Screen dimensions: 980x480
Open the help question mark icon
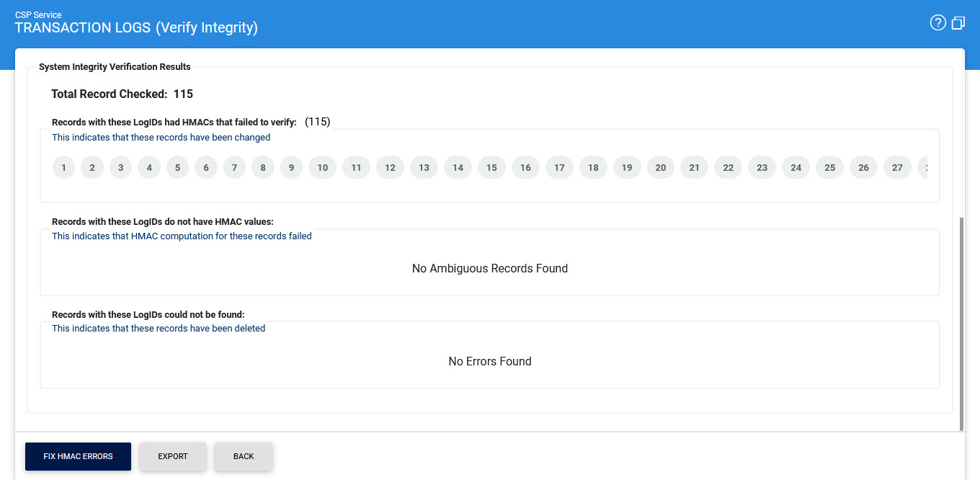[937, 23]
